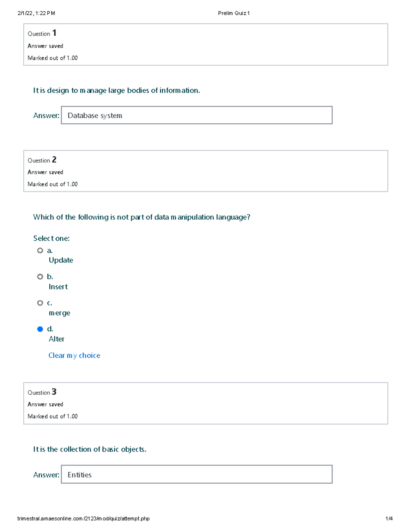Click the Answer saved status under Question 1

tap(45, 46)
